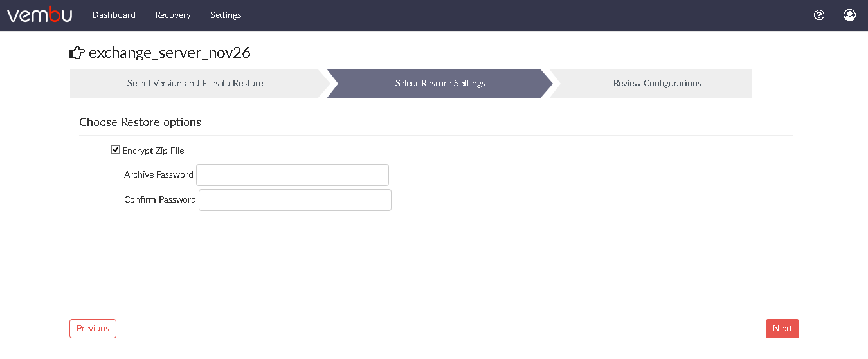Viewport: 868px width, 359px height.
Task: Click the Previous button
Action: coord(93,329)
